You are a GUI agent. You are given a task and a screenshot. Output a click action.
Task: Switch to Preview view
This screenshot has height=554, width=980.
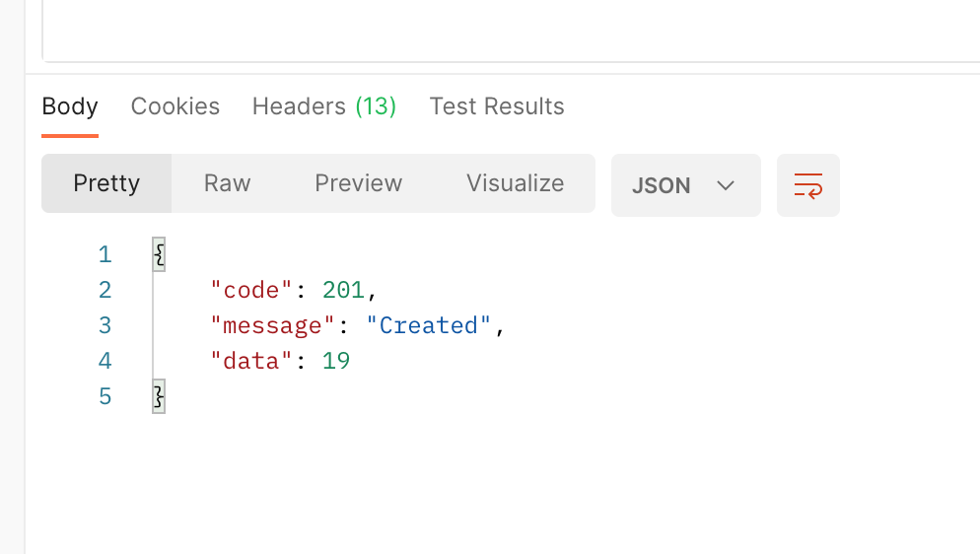(x=359, y=183)
